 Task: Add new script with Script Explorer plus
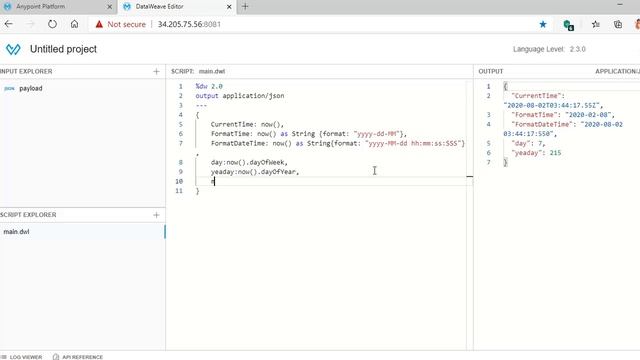pyautogui.click(x=156, y=215)
